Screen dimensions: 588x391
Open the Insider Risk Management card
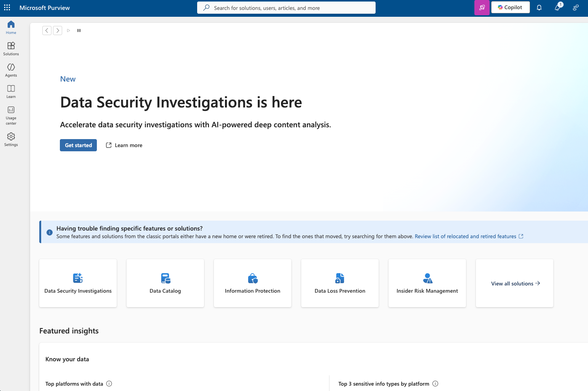point(427,283)
